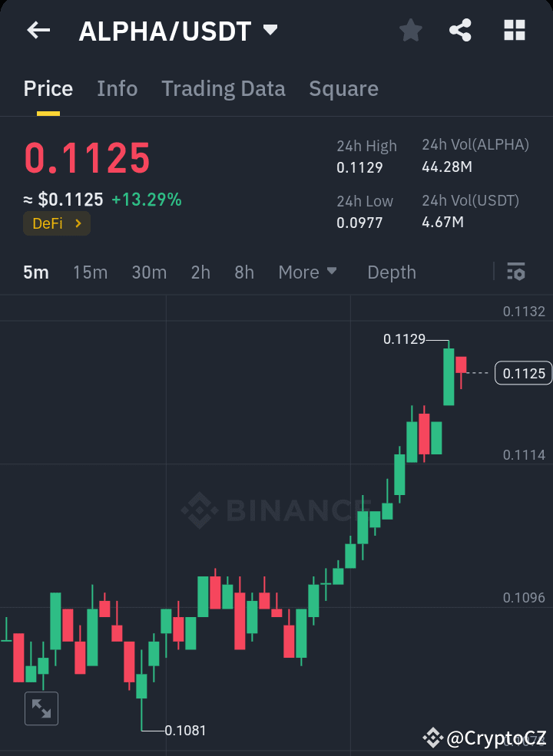Switch chart to the 15m interval
Viewport: 553px width, 756px height.
(90, 272)
